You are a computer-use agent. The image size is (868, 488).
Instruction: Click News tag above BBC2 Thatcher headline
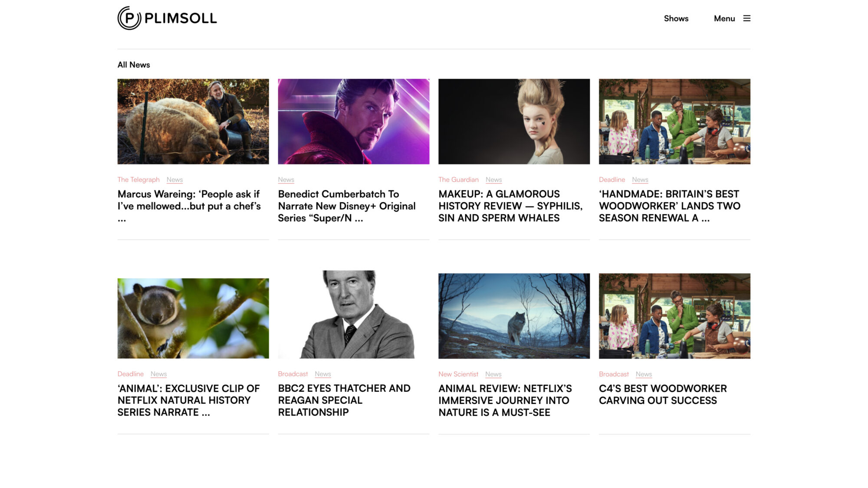click(322, 374)
